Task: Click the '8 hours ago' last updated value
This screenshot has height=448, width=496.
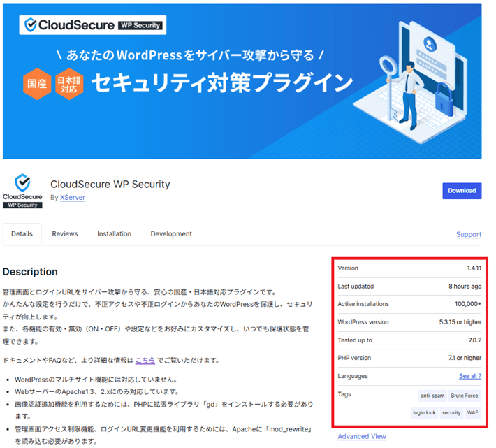Action: pos(465,287)
